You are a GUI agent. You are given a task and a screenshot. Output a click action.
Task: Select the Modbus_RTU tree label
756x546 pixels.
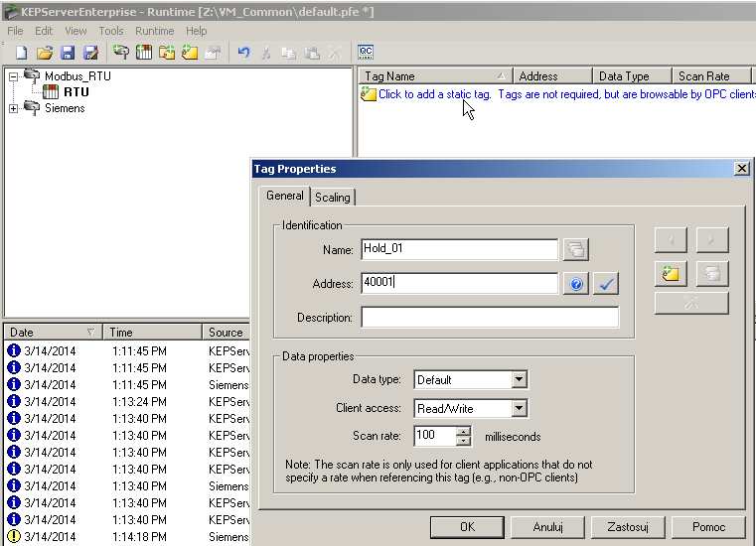coord(77,76)
